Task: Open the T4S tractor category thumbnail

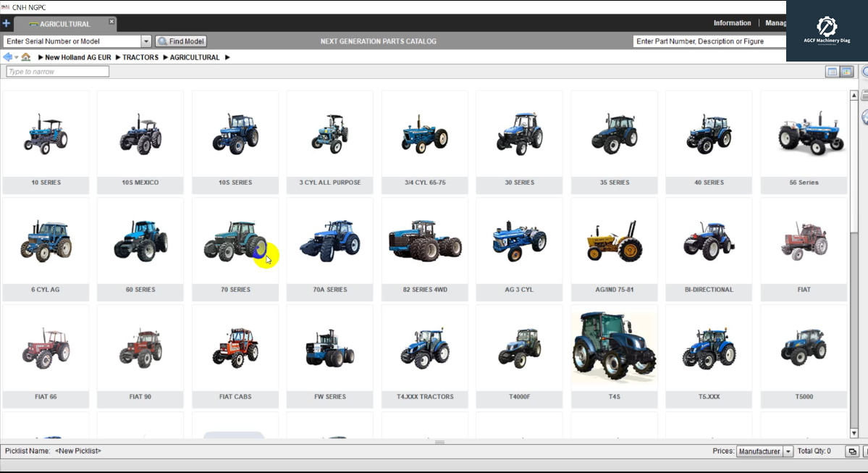Action: [613, 347]
